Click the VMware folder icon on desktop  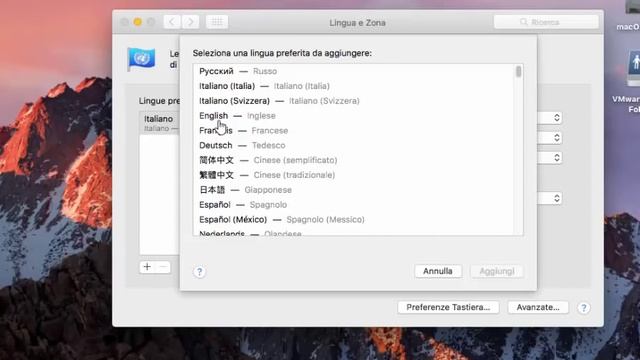tap(633, 68)
